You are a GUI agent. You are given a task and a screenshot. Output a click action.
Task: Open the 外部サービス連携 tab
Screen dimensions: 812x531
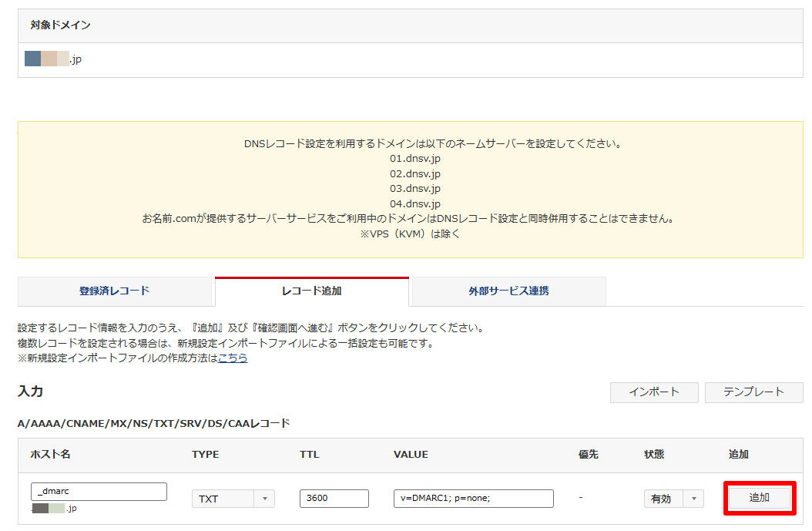point(508,291)
